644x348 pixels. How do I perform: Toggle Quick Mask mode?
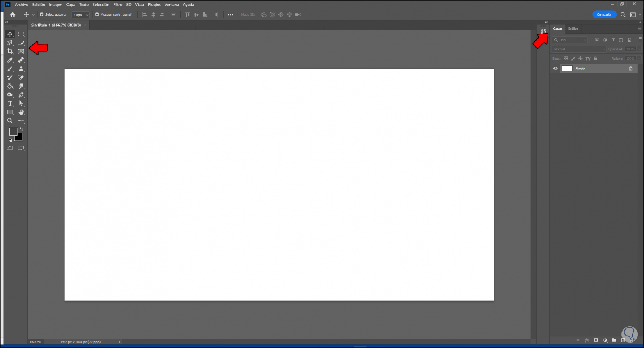[x=10, y=148]
